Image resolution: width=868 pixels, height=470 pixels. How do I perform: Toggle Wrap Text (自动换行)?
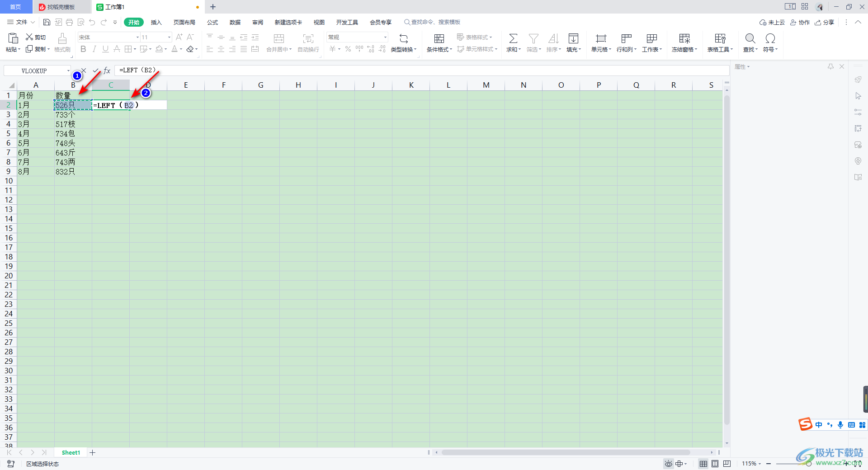point(308,43)
